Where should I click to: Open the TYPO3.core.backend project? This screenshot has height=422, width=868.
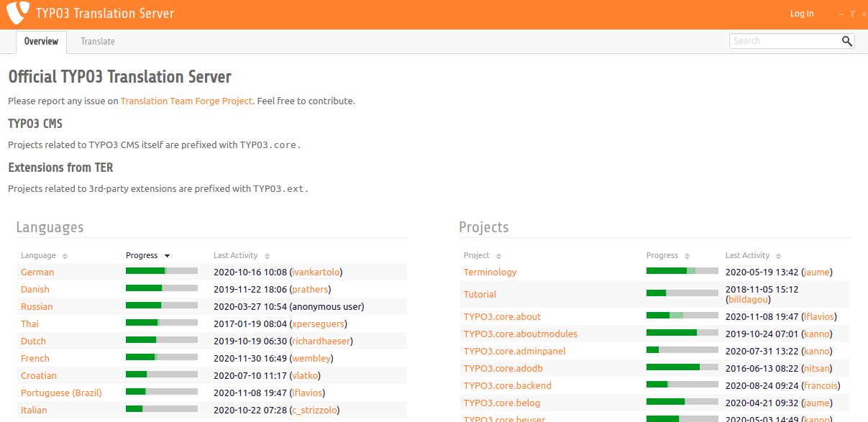(507, 385)
